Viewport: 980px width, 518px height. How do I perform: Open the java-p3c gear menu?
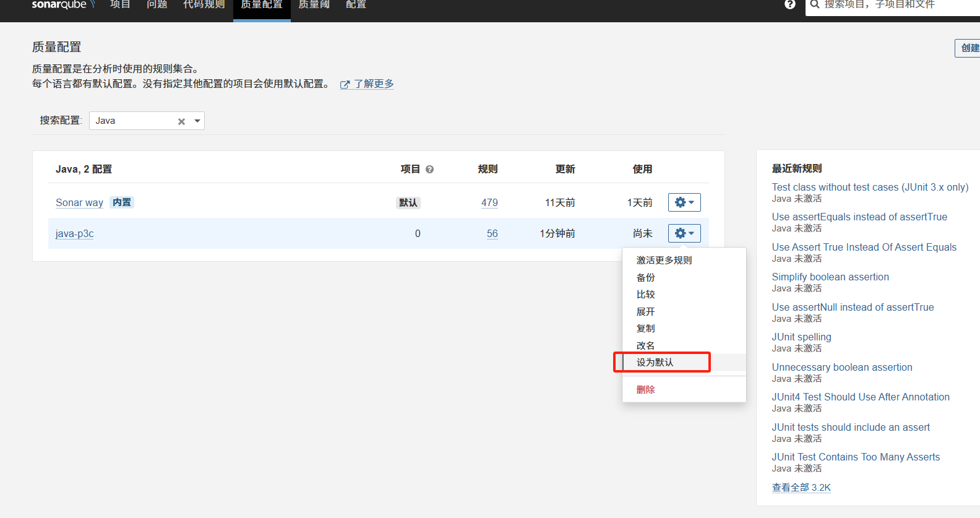(x=684, y=233)
